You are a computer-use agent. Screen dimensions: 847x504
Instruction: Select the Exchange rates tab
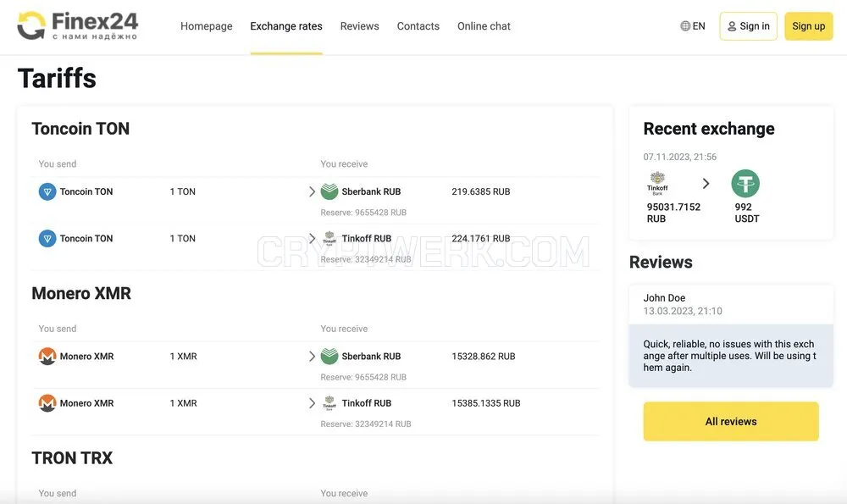[286, 26]
